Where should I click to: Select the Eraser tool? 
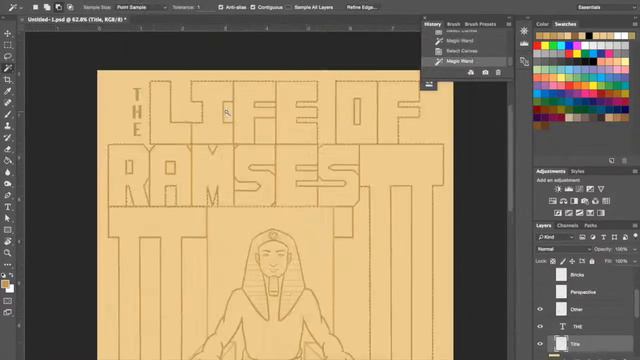click(7, 149)
